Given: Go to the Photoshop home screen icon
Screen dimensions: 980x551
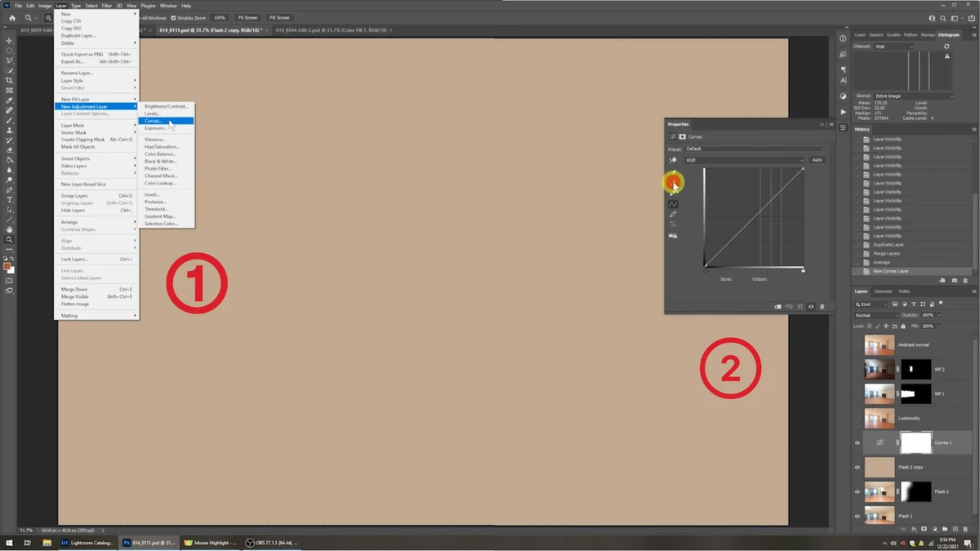Looking at the screenshot, I should click(x=12, y=17).
